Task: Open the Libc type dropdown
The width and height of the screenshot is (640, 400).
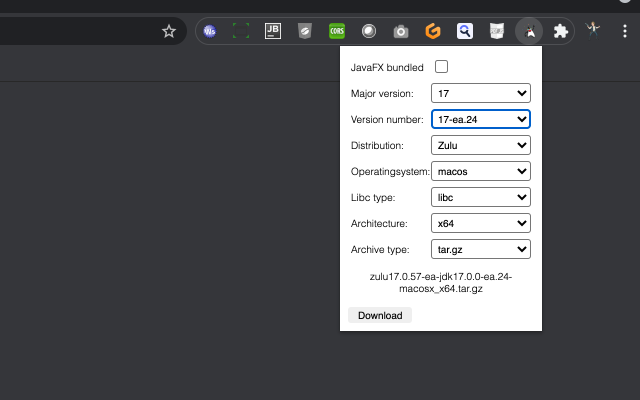Action: pos(480,197)
